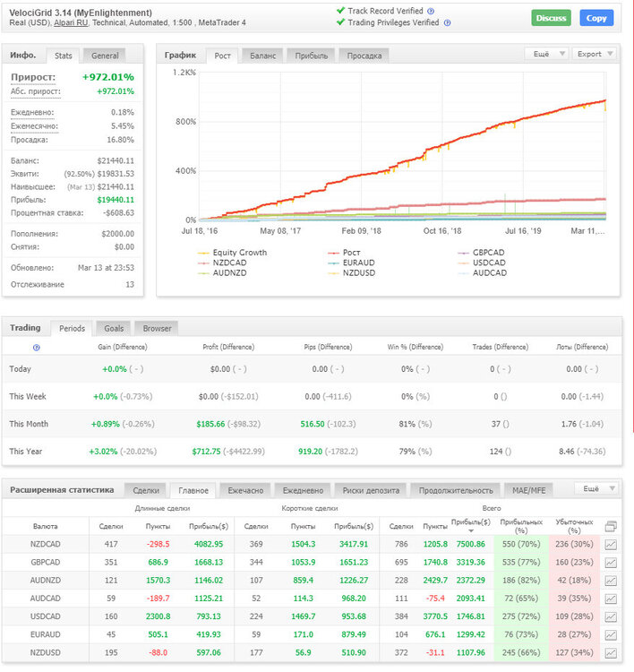Toggle USDCAD series in chart legend
The width and height of the screenshot is (634, 672).
[482, 263]
